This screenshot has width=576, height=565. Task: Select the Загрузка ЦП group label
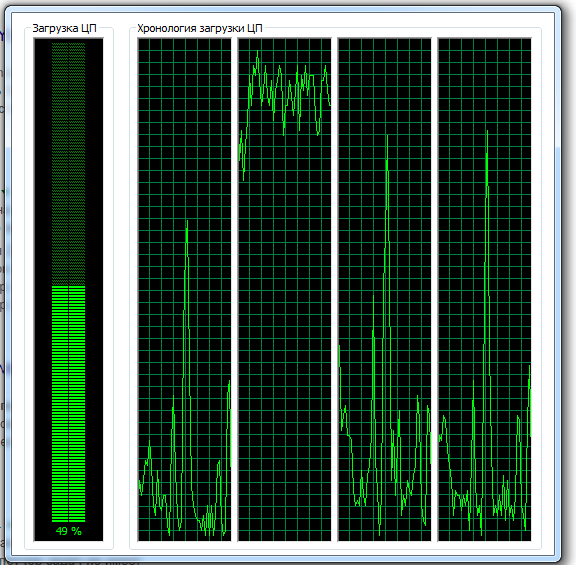64,28
